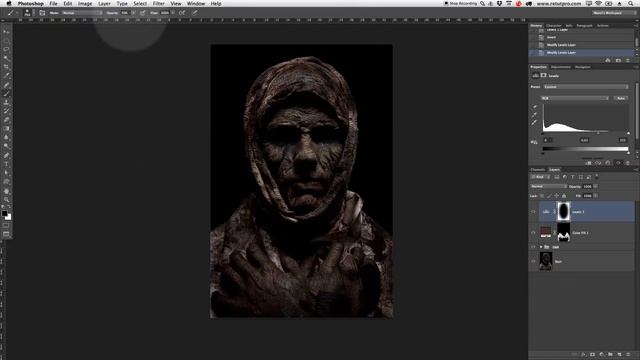
Task: Select the Rectangular Marquee tool
Action: [6, 40]
